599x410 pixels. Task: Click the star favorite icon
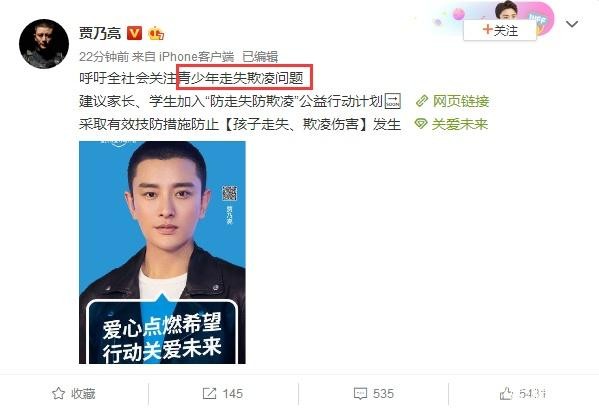(58, 393)
